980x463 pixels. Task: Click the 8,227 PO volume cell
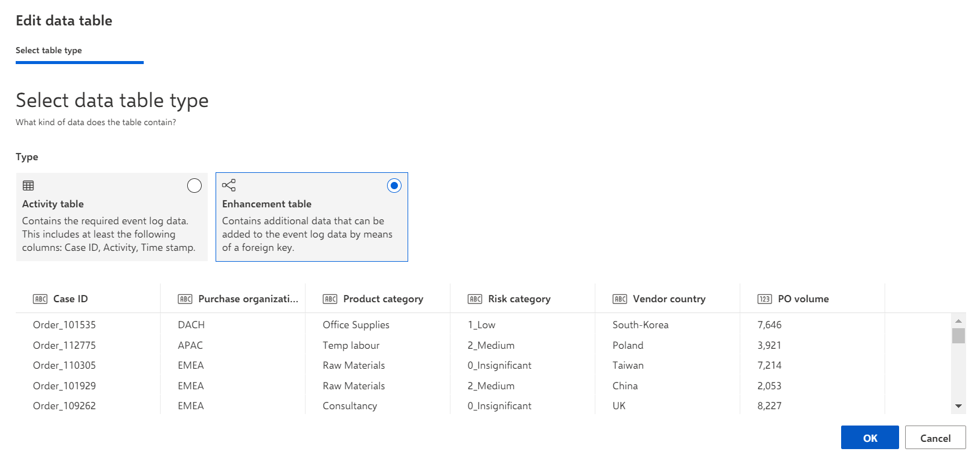point(769,406)
